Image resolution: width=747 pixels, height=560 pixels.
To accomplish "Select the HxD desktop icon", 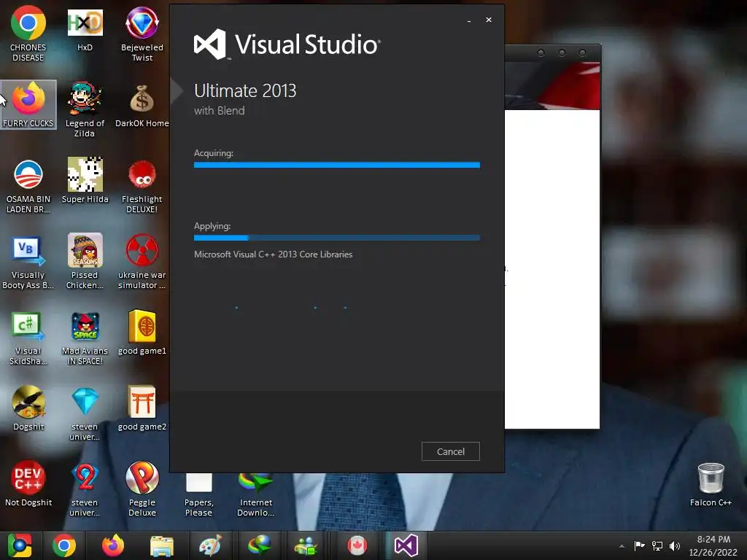I will pyautogui.click(x=85, y=31).
